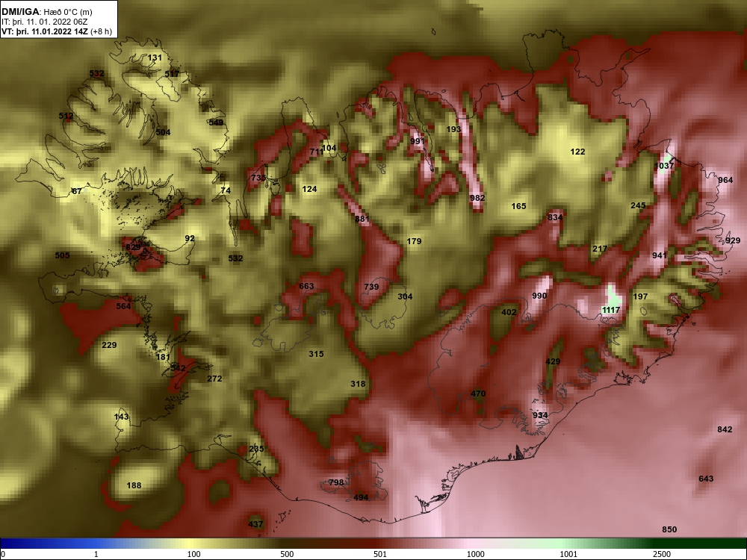
Task: Click the 990 value on the map
Action: (x=539, y=296)
